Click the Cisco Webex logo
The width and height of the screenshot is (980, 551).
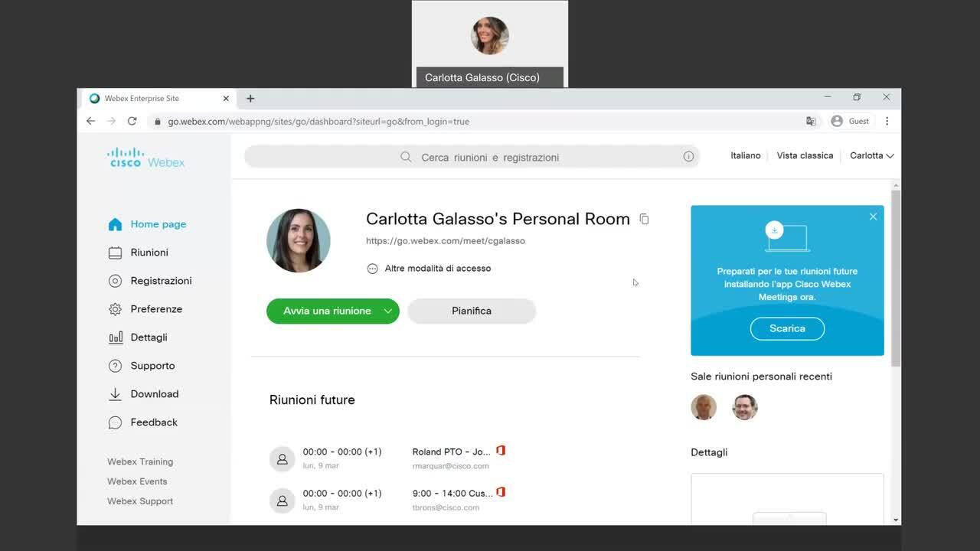click(x=145, y=158)
